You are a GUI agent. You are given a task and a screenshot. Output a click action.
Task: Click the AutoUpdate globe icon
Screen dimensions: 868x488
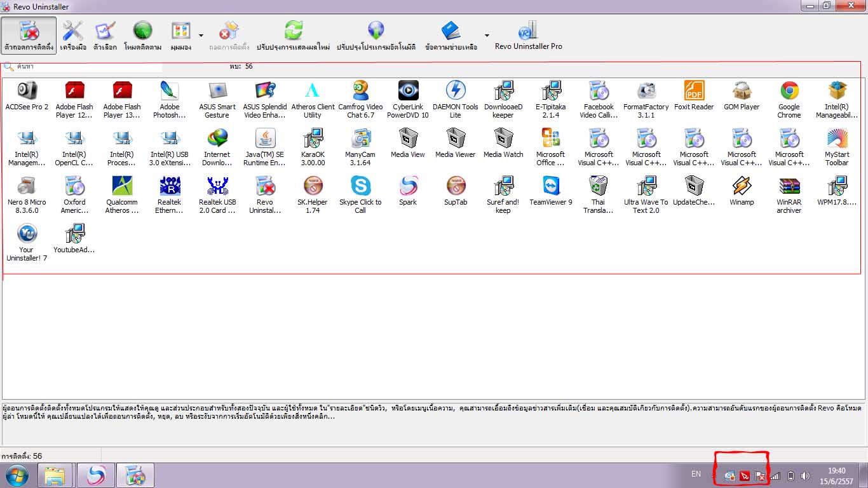[x=376, y=30]
